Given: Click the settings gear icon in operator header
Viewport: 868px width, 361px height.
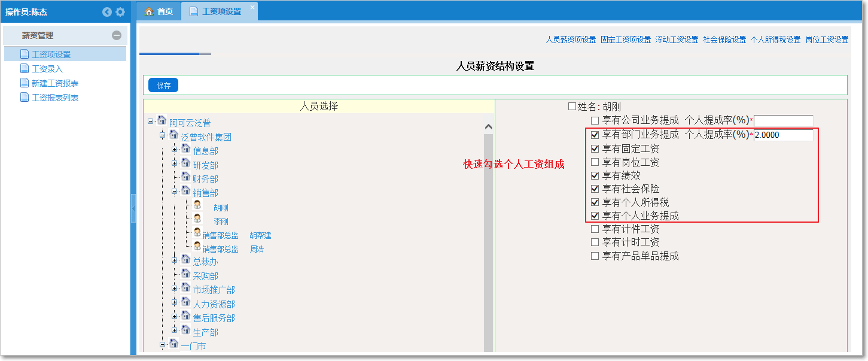Looking at the screenshot, I should coord(120,12).
